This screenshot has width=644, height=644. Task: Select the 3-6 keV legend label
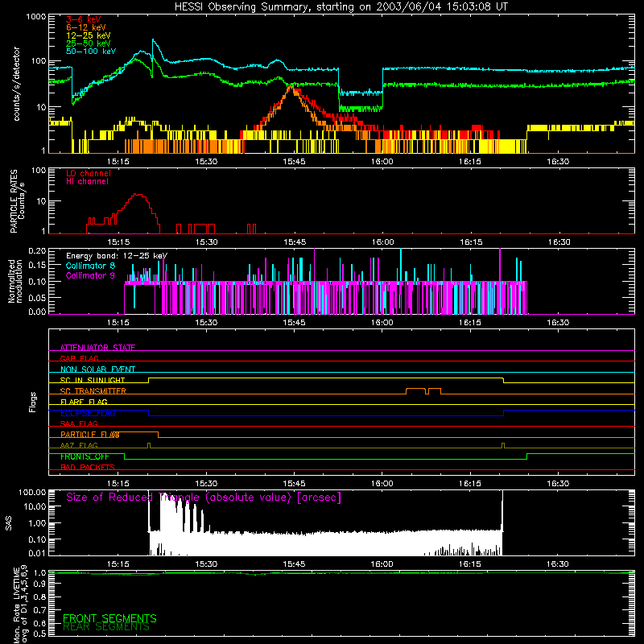point(84,19)
